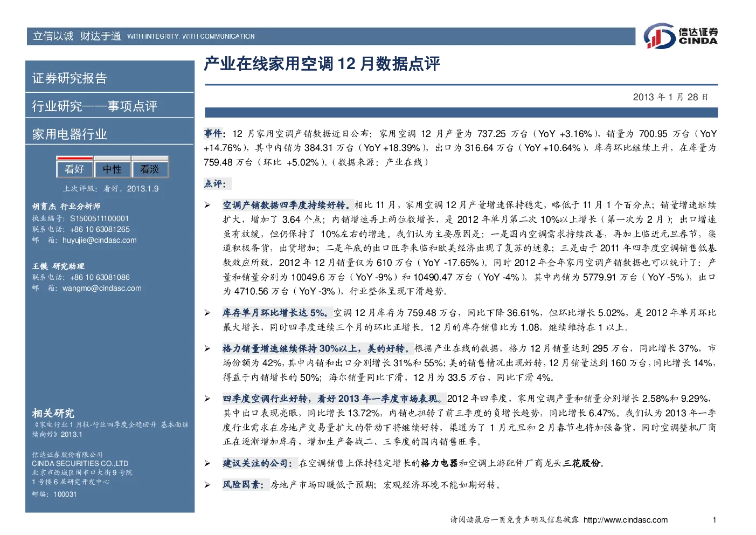The image size is (756, 535).
Task: Click the company name 信达证券股份有限公司
Action: (67, 455)
